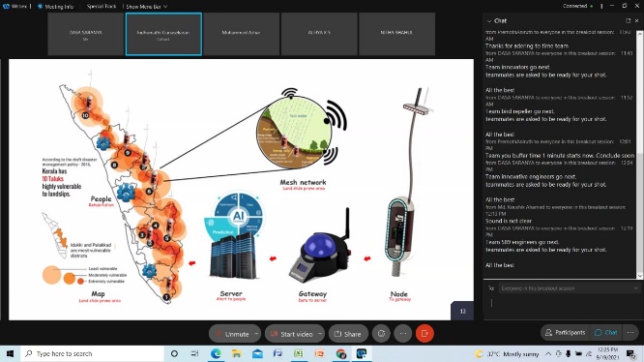
Task: Select Muhammed Azhar's participant thumbnail
Action: click(241, 34)
